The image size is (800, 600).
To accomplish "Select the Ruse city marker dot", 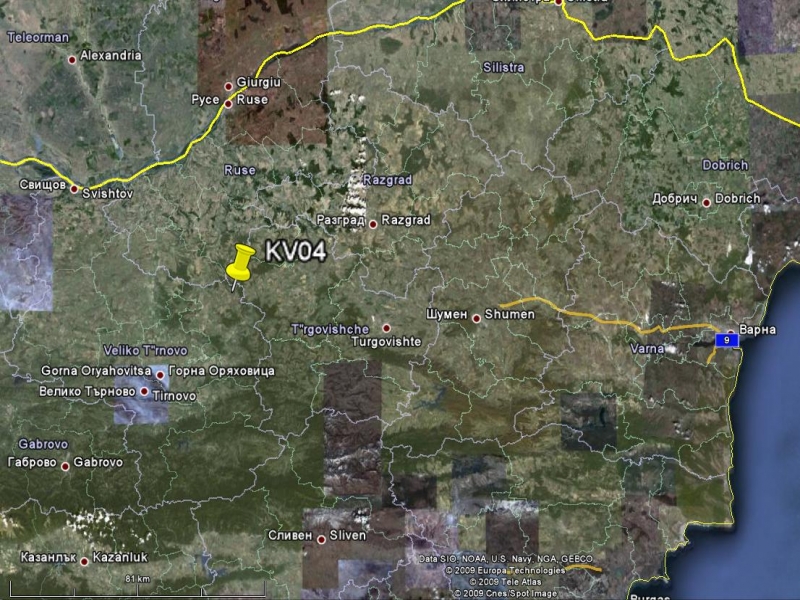I will tap(229, 104).
